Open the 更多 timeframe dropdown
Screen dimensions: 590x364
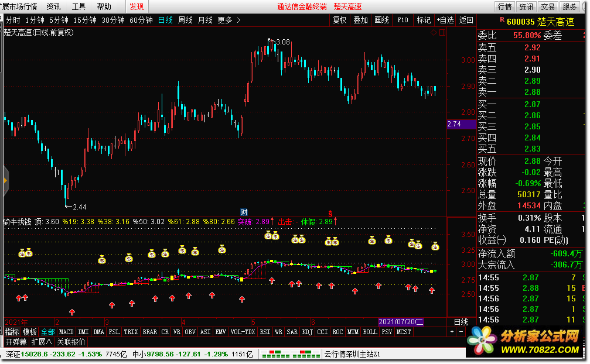coord(225,20)
